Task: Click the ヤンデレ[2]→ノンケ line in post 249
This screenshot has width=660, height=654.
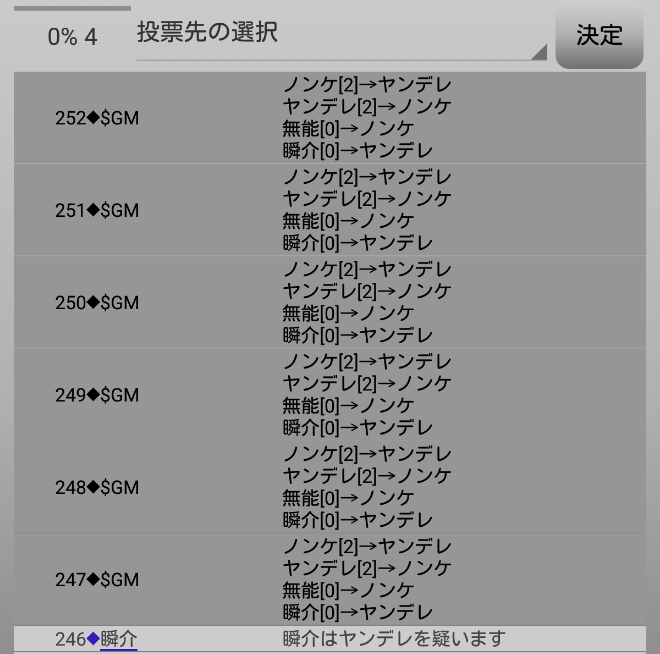Action: [367, 383]
